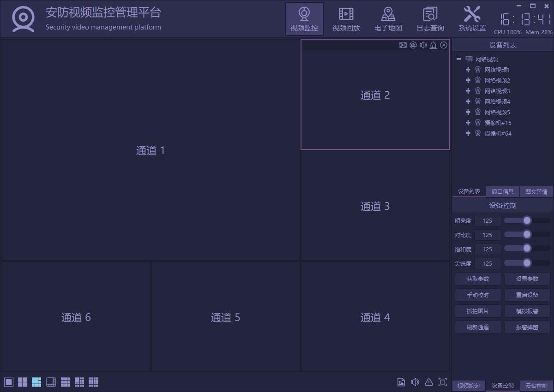Image resolution: width=554 pixels, height=392 pixels.
Task: Click the alarm siren icon in channel 2 toolbar
Action: coord(434,45)
